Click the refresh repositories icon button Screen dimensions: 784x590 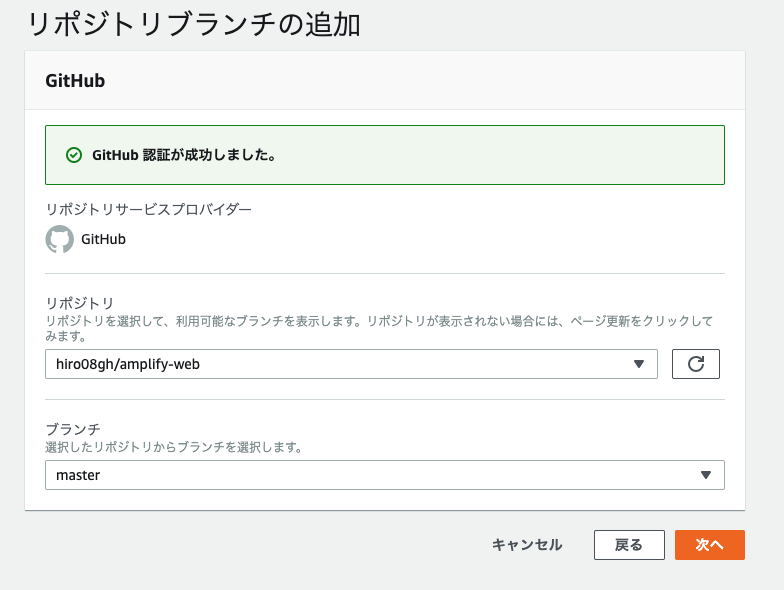point(696,365)
